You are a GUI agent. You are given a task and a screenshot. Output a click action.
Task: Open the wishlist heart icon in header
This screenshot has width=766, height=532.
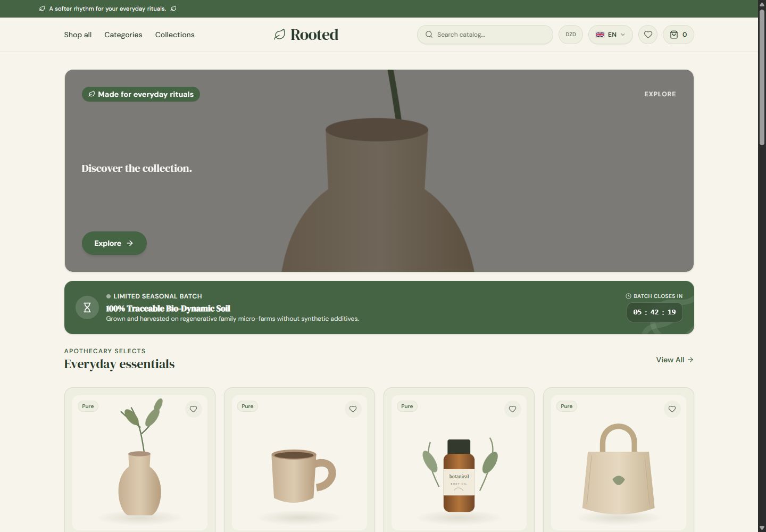(x=648, y=35)
